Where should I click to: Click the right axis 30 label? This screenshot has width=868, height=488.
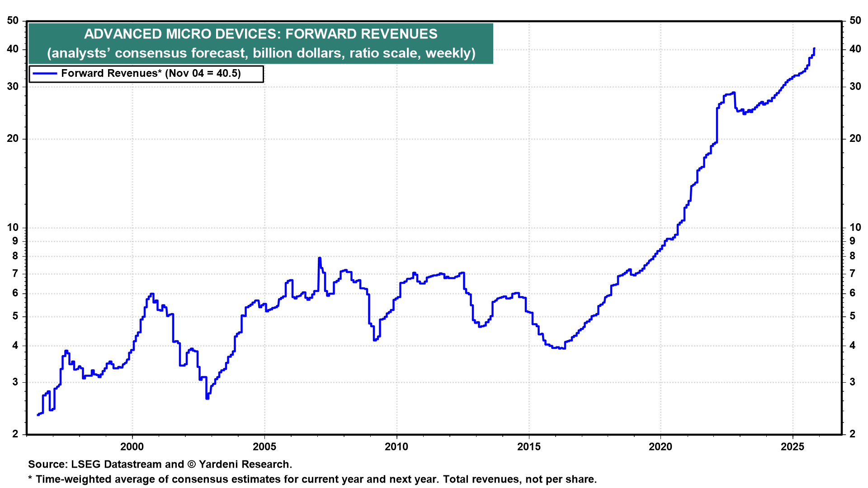click(855, 86)
